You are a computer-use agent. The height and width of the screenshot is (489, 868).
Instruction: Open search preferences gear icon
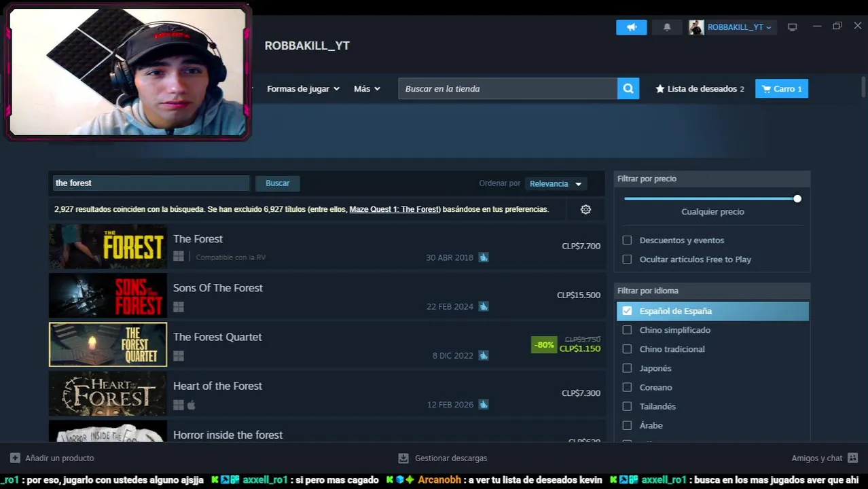pyautogui.click(x=585, y=209)
